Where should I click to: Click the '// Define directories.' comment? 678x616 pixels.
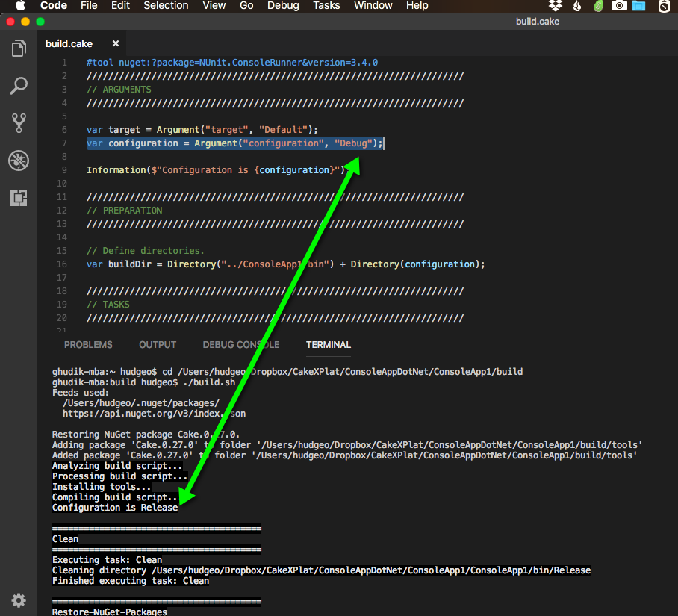point(146,251)
